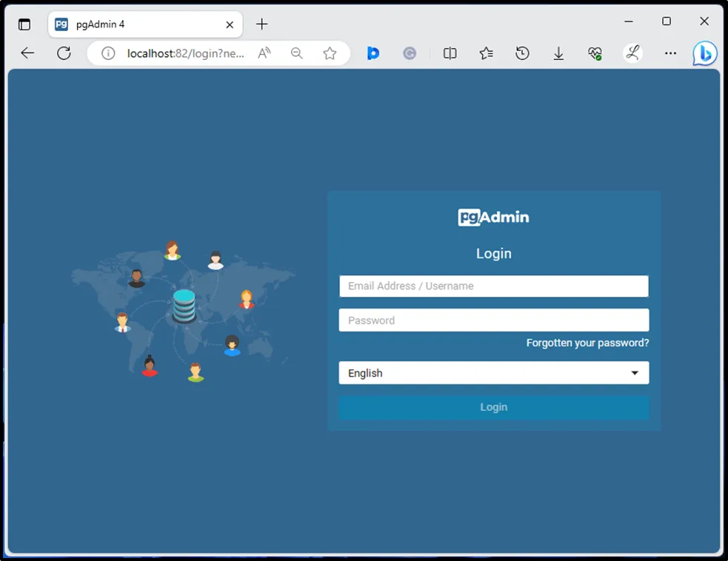The height and width of the screenshot is (561, 728).
Task: Open the Downloads icon
Action: pyautogui.click(x=559, y=53)
